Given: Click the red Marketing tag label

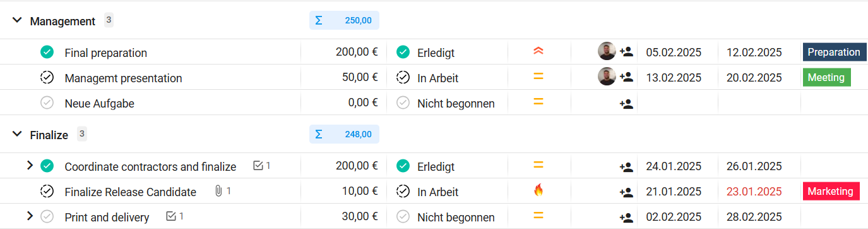Looking at the screenshot, I should click(831, 191).
